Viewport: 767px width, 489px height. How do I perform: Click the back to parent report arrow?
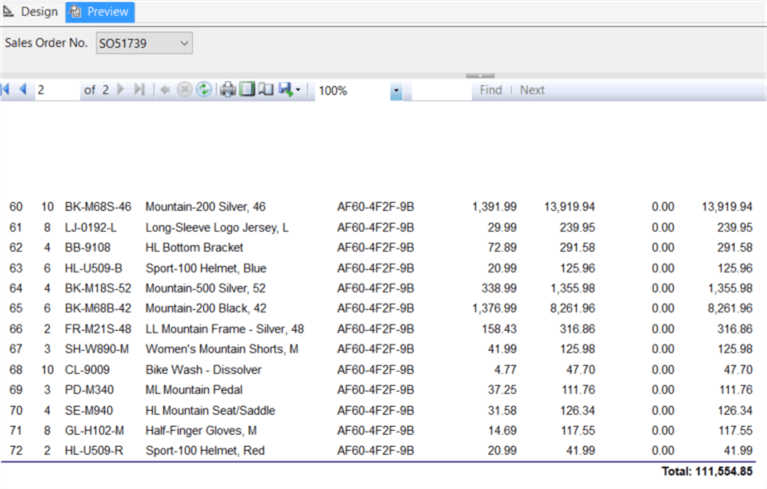point(165,90)
